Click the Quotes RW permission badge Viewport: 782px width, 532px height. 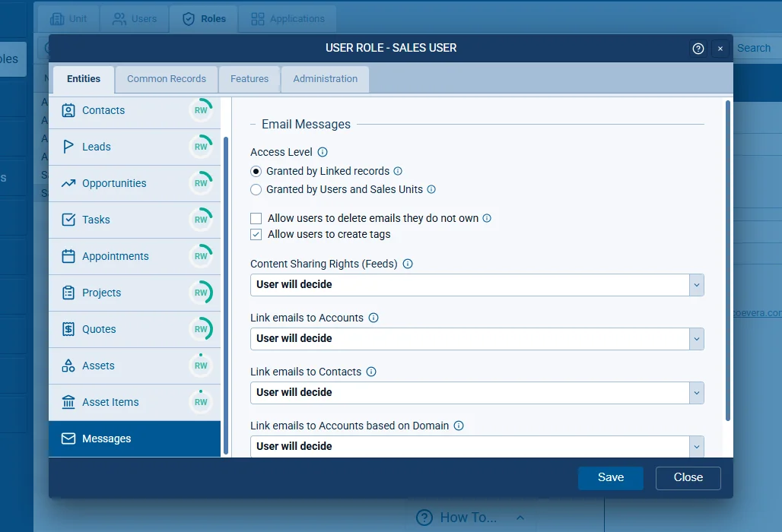pyautogui.click(x=201, y=329)
